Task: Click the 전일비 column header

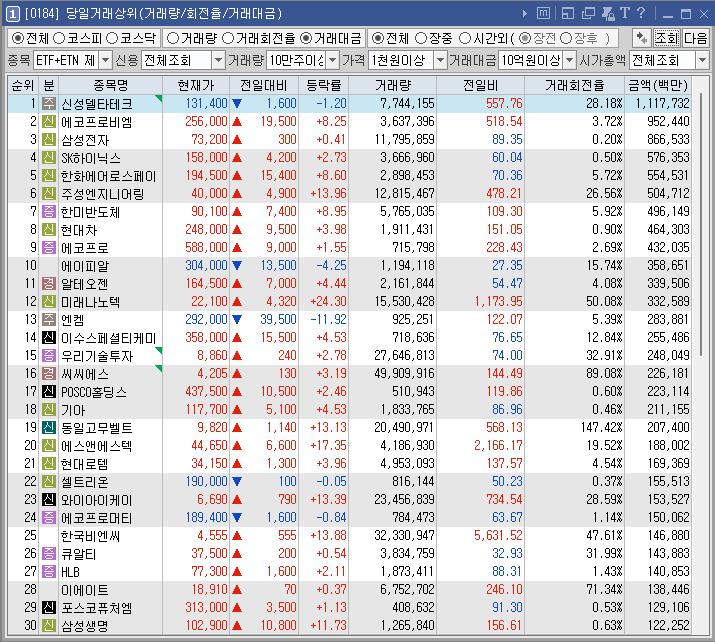Action: coord(481,85)
